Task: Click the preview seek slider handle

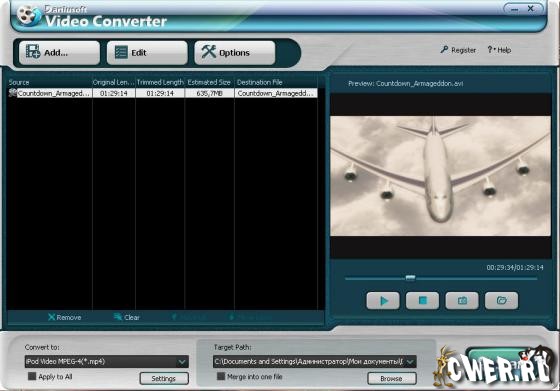Action: pyautogui.click(x=410, y=278)
